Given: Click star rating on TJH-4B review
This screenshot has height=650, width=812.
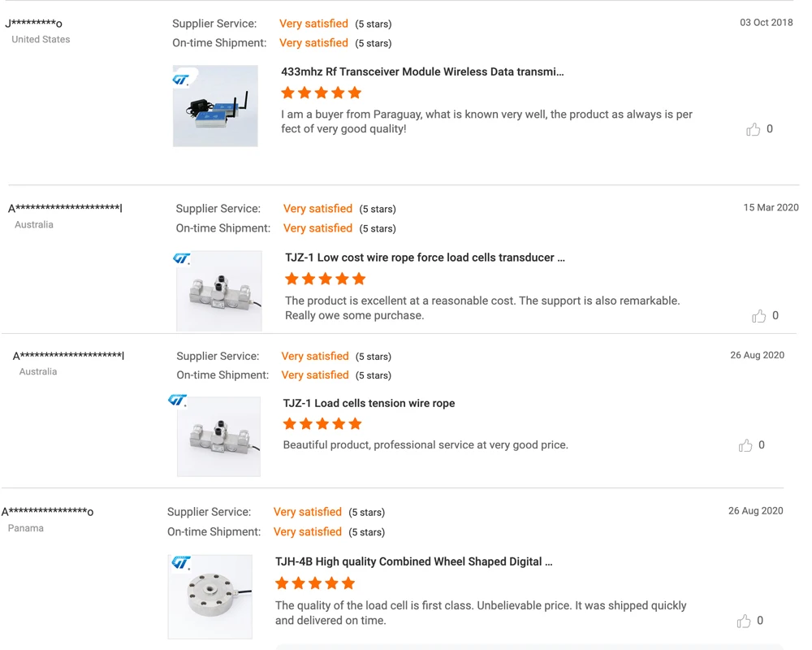Looking at the screenshot, I should coord(315,583).
